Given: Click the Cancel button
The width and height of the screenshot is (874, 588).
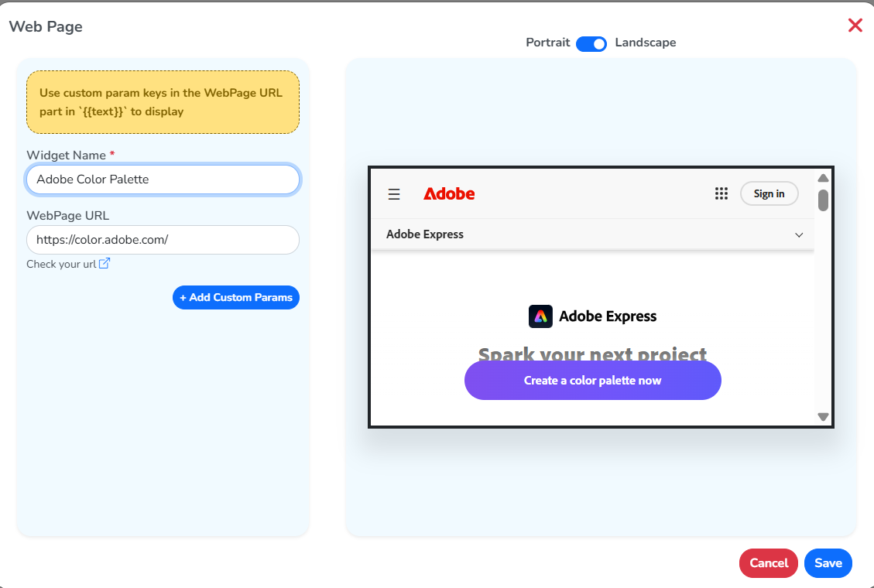Looking at the screenshot, I should pos(769,563).
